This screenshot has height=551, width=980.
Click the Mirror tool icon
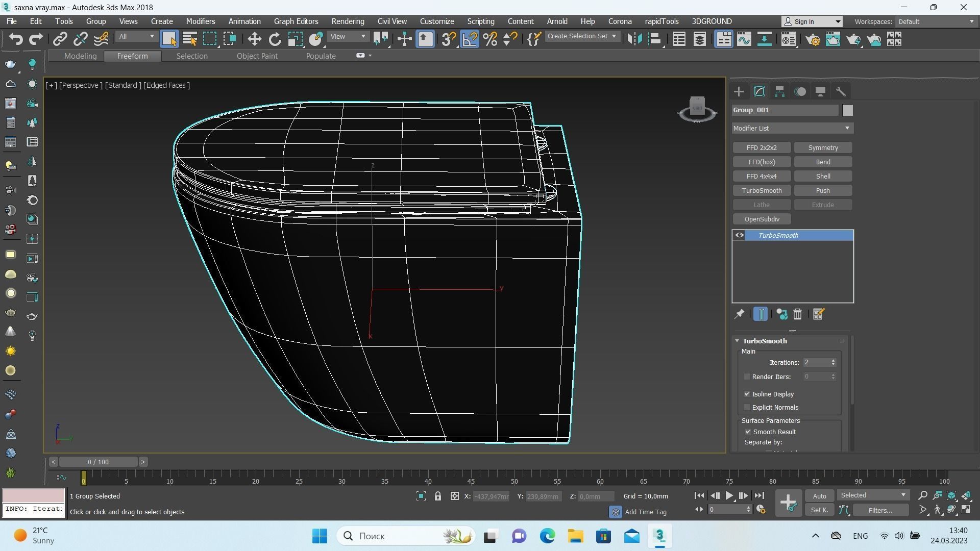pyautogui.click(x=634, y=39)
